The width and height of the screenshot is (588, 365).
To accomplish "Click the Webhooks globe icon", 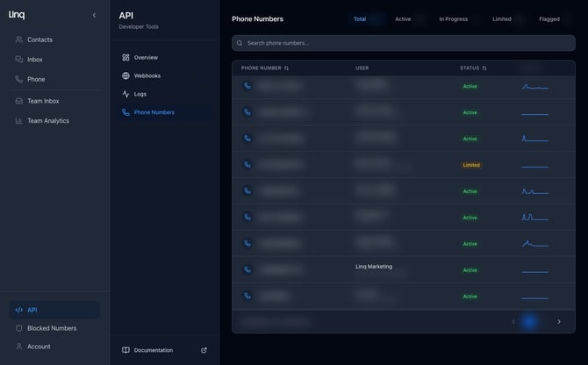I will [126, 75].
